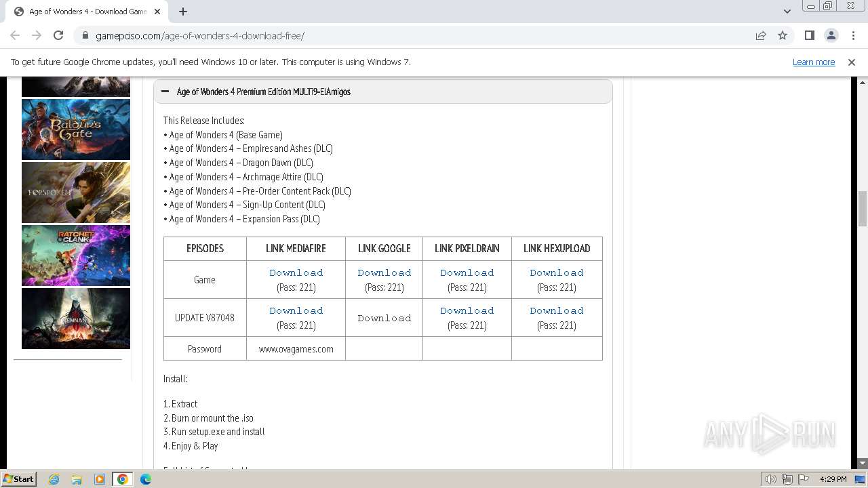Close the Age of Wonders 4 tab

157,12
